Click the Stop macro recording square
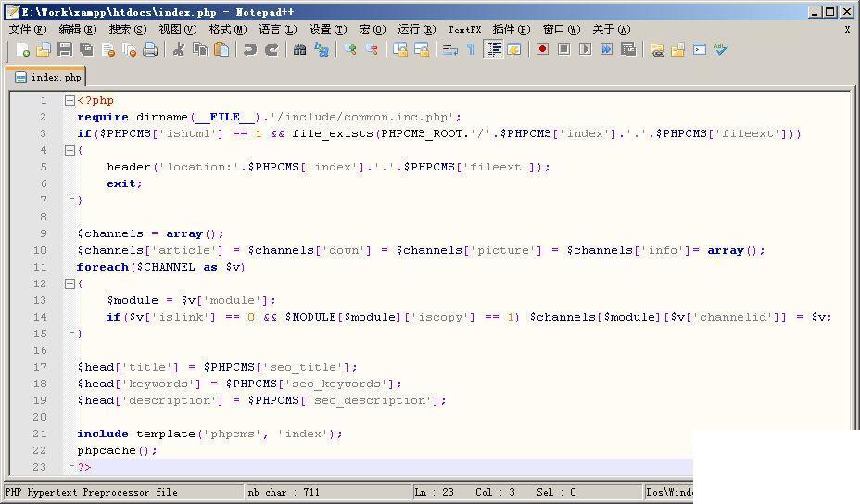Image resolution: width=860 pixels, height=504 pixels. [563, 50]
